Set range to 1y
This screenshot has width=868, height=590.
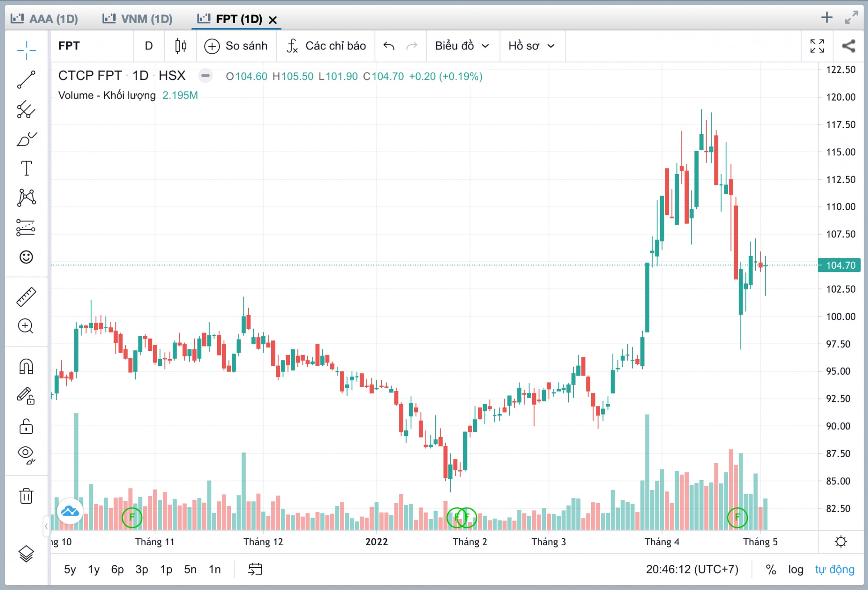pos(94,569)
